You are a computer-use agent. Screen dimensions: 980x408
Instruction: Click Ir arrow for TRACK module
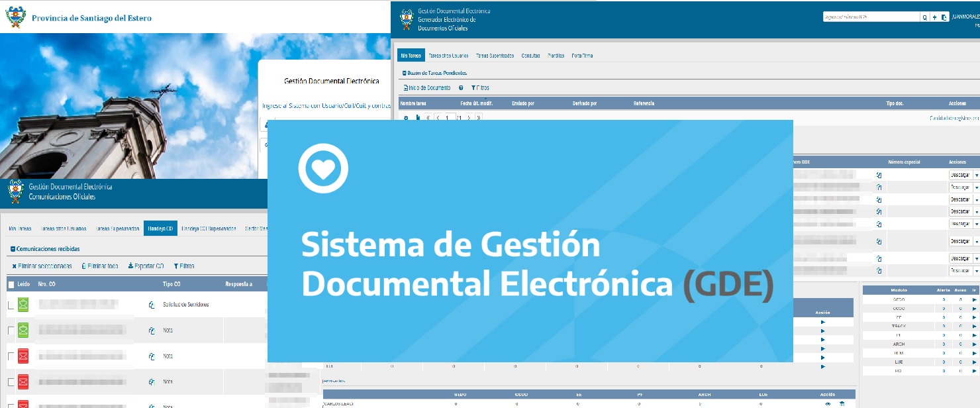click(x=975, y=327)
